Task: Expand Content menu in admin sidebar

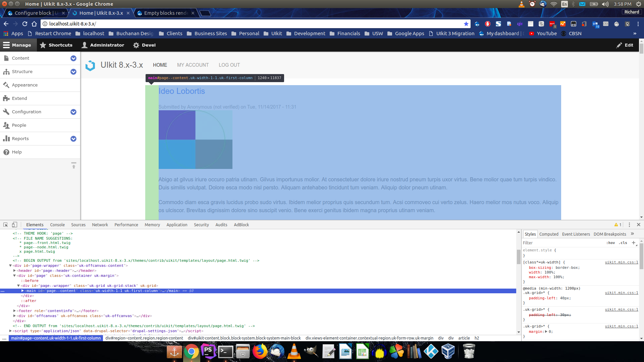Action: click(x=73, y=58)
